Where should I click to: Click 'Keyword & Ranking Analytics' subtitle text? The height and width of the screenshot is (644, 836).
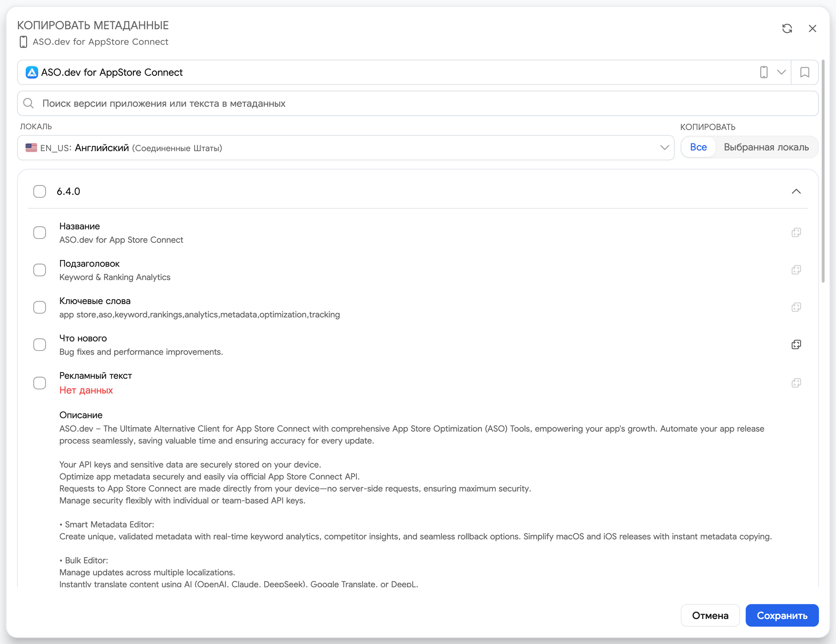[115, 277]
